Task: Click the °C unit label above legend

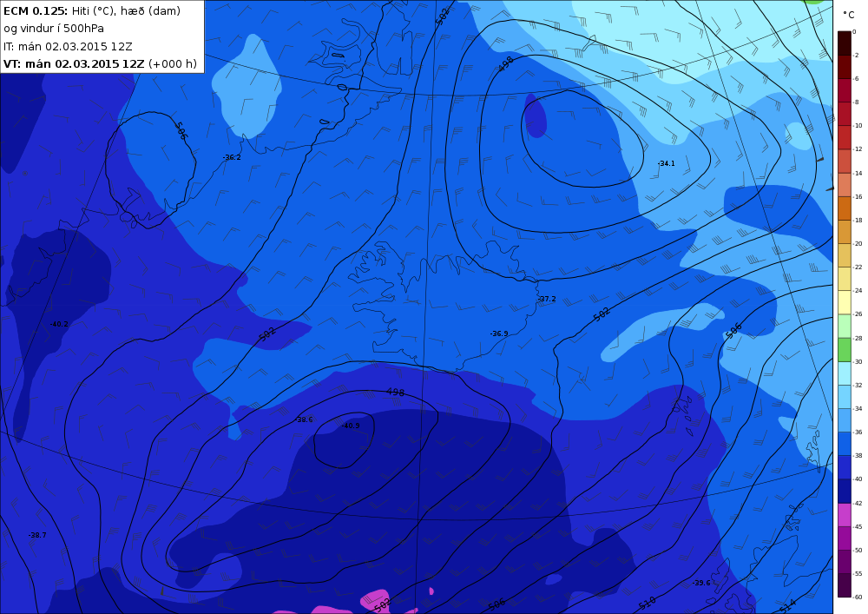Action: point(848,15)
